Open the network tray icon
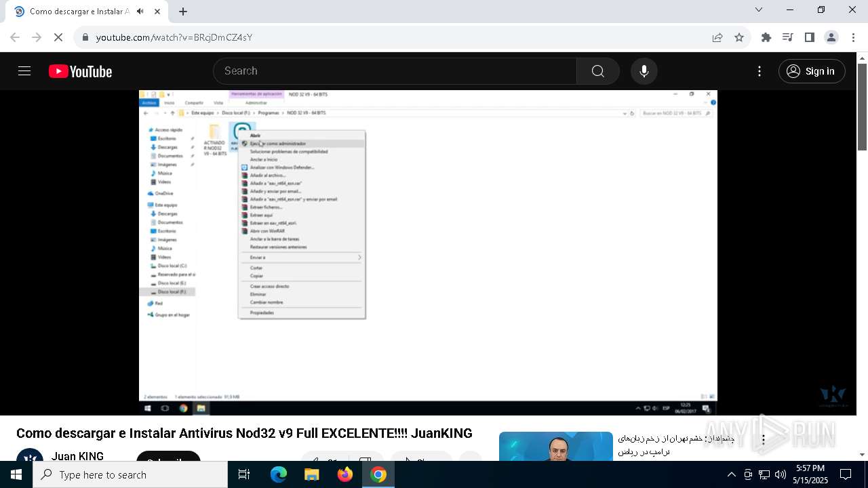The width and height of the screenshot is (868, 488). 764,474
